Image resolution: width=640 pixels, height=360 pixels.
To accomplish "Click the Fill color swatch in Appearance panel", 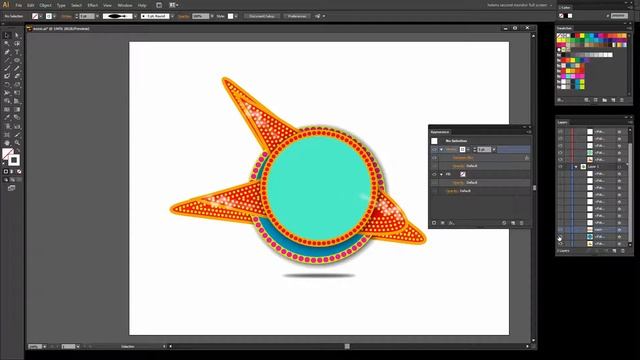I will (462, 174).
